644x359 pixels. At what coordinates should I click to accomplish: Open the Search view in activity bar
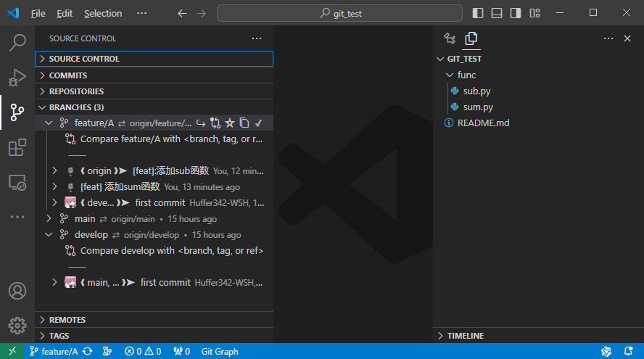[17, 43]
